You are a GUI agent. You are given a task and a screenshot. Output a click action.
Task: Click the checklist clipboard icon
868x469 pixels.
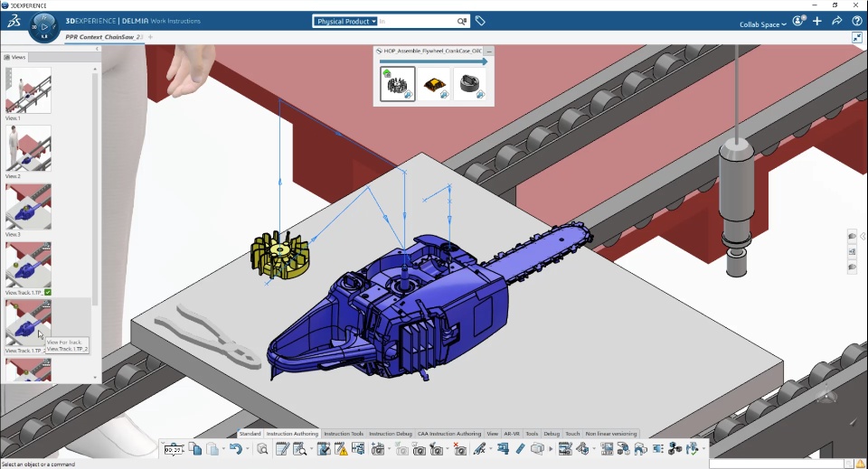pyautogui.click(x=324, y=449)
